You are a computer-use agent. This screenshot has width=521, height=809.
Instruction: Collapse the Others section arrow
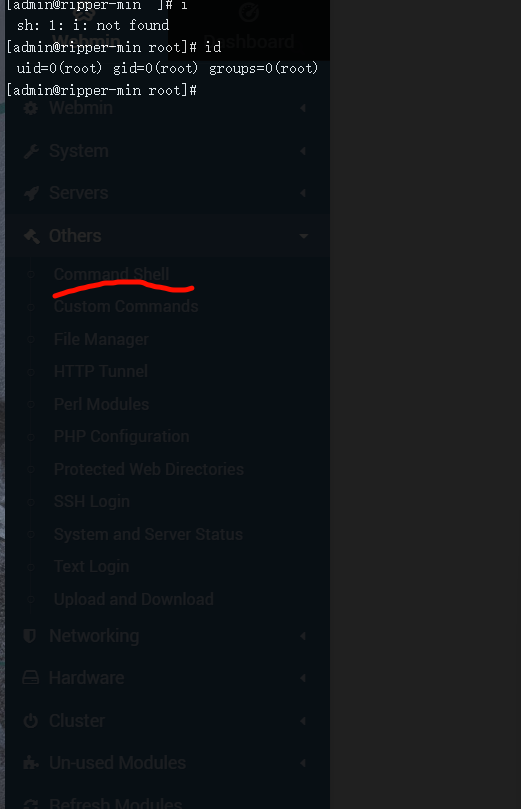(x=303, y=236)
